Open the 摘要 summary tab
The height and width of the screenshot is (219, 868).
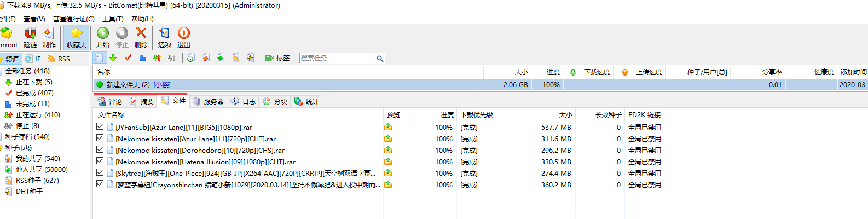click(142, 101)
